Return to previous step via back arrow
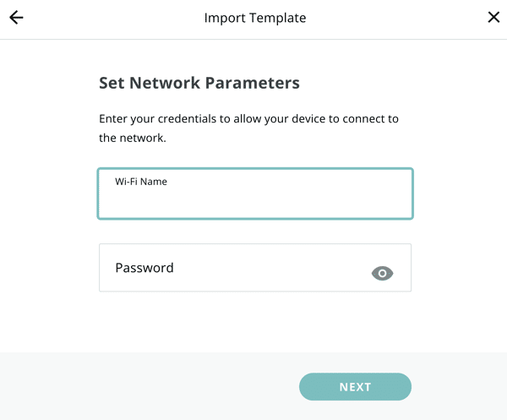Screen dimensions: 507x420 16,18
